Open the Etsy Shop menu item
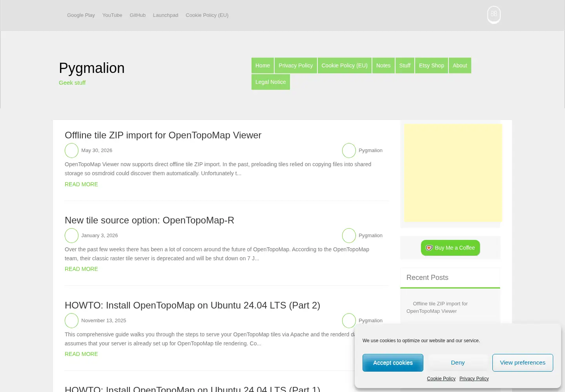Image resolution: width=565 pixels, height=392 pixels. click(x=432, y=65)
